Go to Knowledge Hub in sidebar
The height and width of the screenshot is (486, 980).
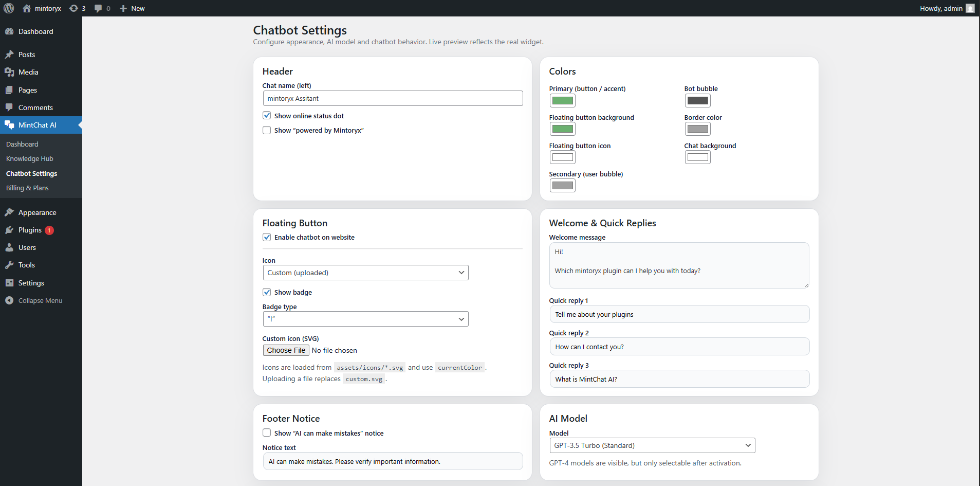pyautogui.click(x=29, y=158)
